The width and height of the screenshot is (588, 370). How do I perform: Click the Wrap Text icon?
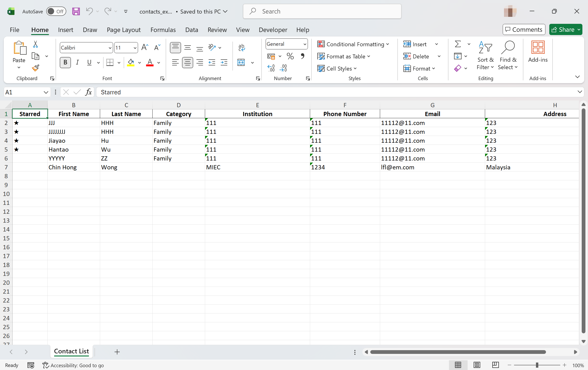pyautogui.click(x=241, y=47)
